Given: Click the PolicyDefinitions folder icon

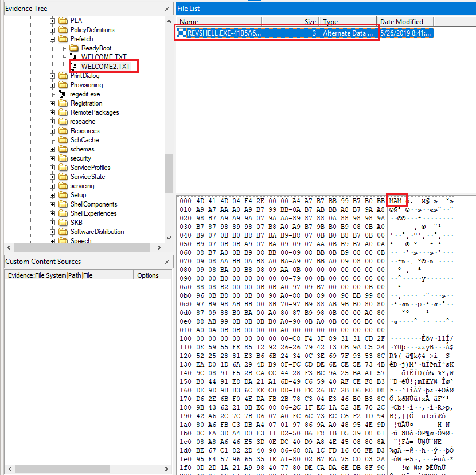Looking at the screenshot, I should click(63, 30).
